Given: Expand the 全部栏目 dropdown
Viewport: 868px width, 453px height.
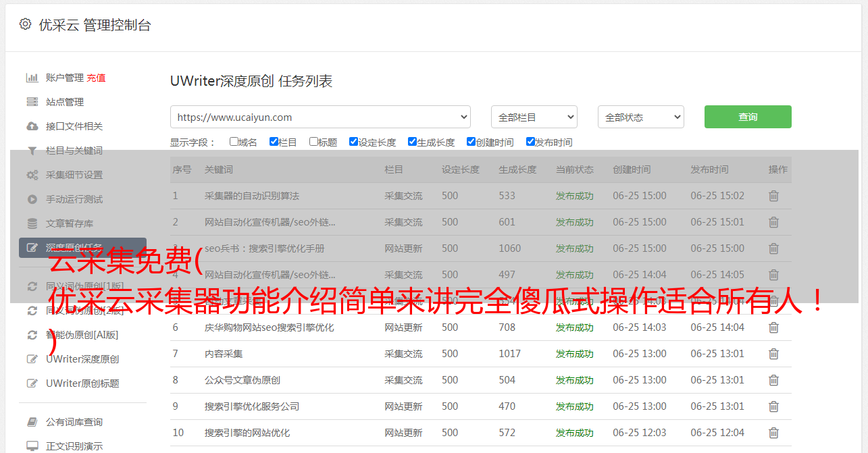Looking at the screenshot, I should pyautogui.click(x=534, y=117).
